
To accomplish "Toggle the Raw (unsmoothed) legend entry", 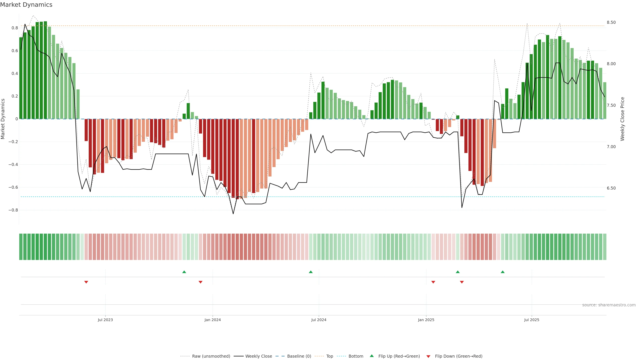I will click(x=211, y=356).
